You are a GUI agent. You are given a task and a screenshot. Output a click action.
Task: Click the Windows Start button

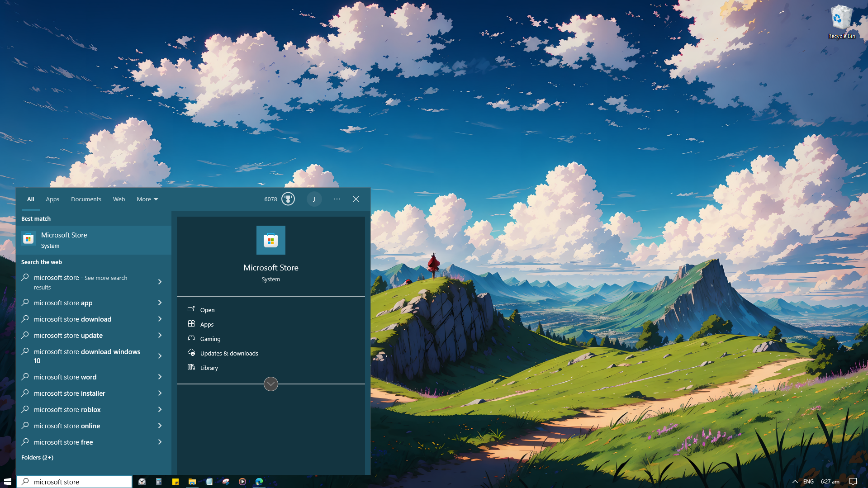[x=8, y=482]
